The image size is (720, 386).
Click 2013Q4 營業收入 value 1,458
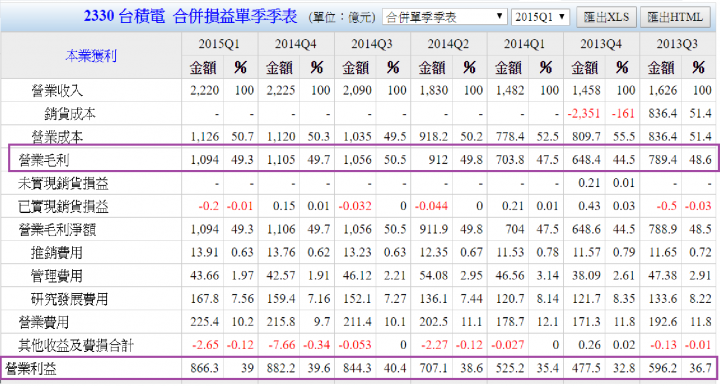[586, 90]
